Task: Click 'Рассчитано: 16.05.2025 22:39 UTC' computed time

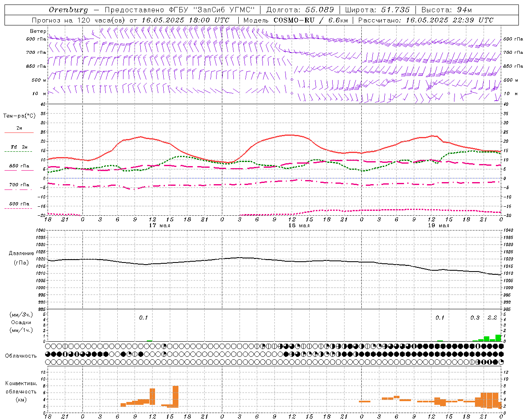Action: (426, 20)
